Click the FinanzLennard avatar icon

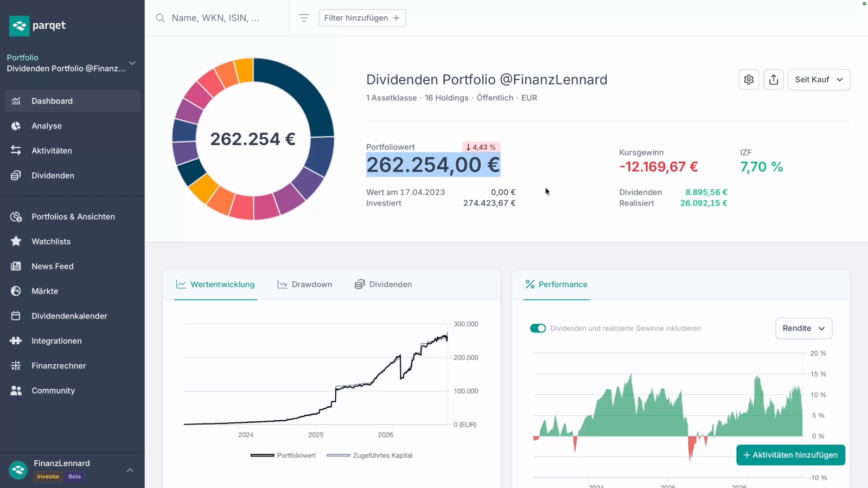pyautogui.click(x=18, y=470)
